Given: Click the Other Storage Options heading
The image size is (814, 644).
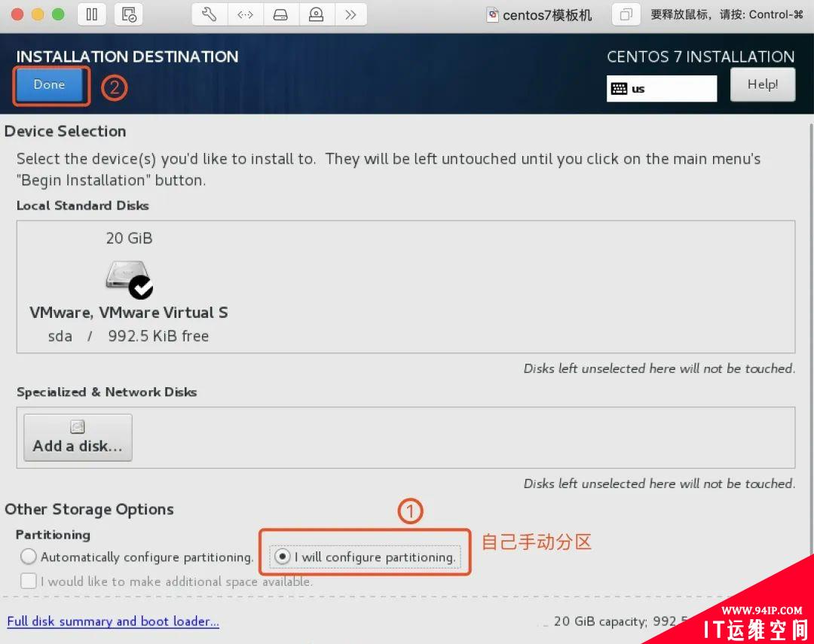Looking at the screenshot, I should 89,510.
